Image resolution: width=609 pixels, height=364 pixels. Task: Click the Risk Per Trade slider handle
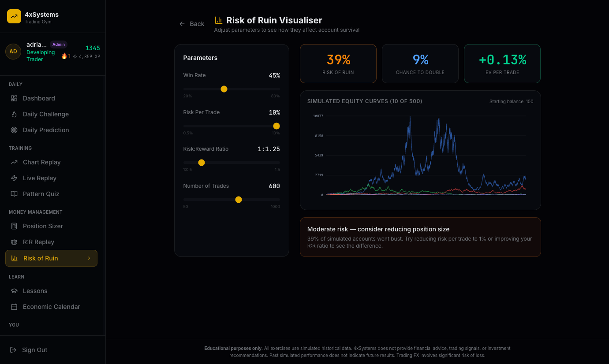pyautogui.click(x=276, y=126)
